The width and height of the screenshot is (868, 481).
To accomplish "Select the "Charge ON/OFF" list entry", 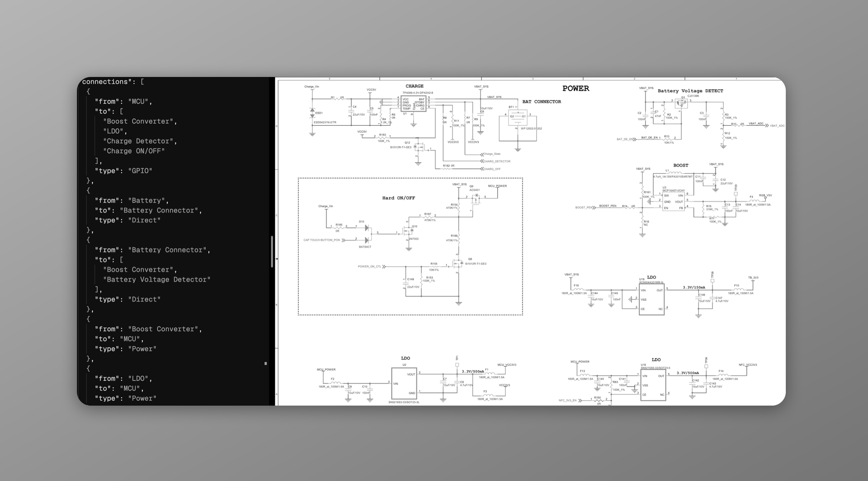I will click(x=134, y=151).
